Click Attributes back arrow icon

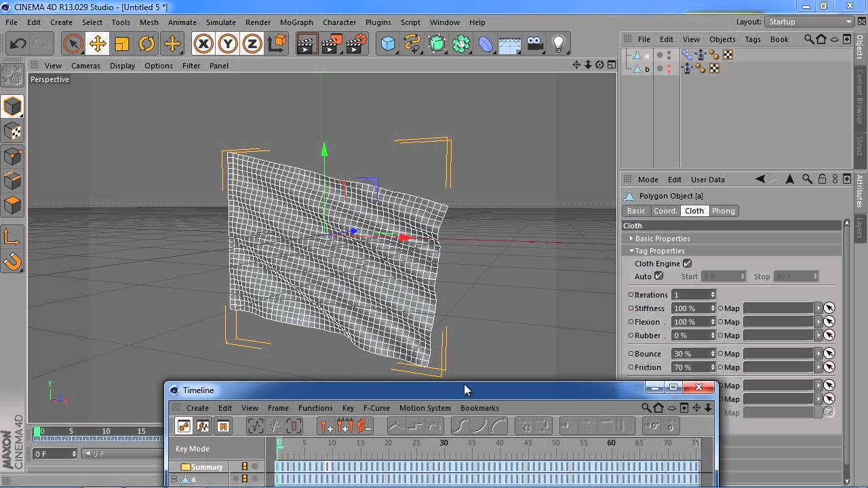(x=760, y=180)
